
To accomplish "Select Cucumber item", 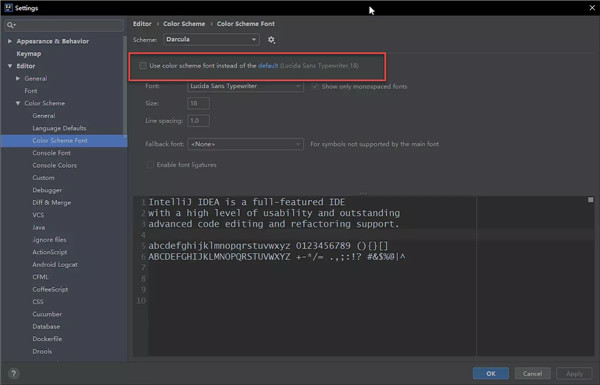I will point(47,314).
